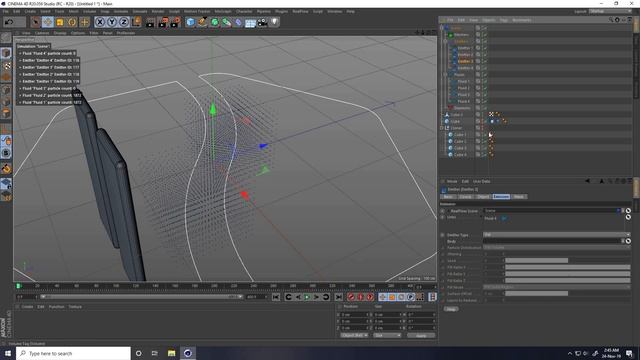This screenshot has width=640, height=360.
Task: Toggle X axis lock
Action: click(x=100, y=22)
